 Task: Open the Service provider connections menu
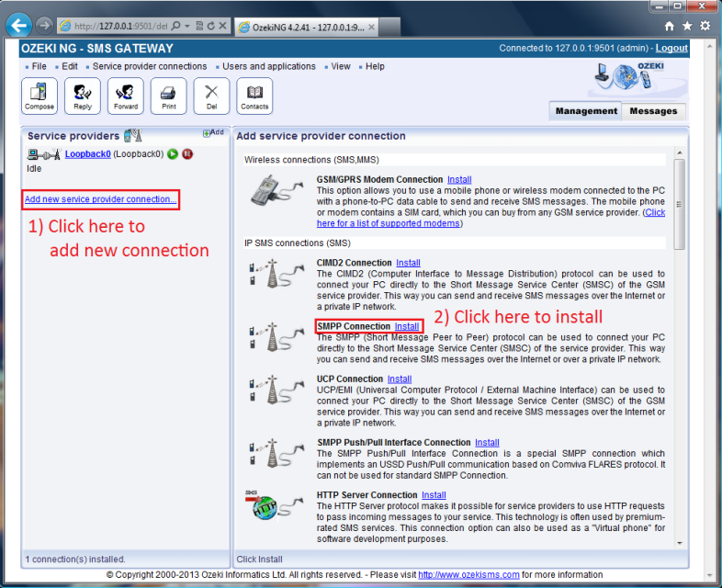pyautogui.click(x=150, y=66)
